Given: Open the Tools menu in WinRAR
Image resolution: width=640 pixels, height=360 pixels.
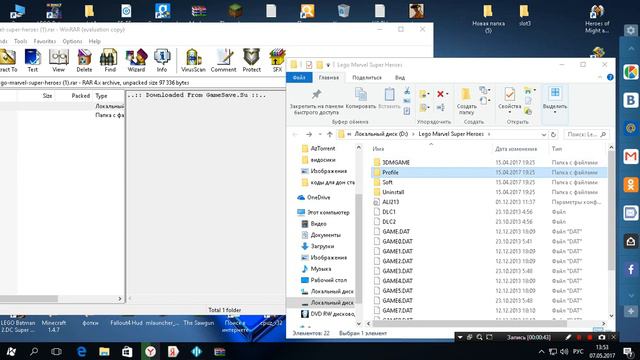Looking at the screenshot, I should [20, 41].
